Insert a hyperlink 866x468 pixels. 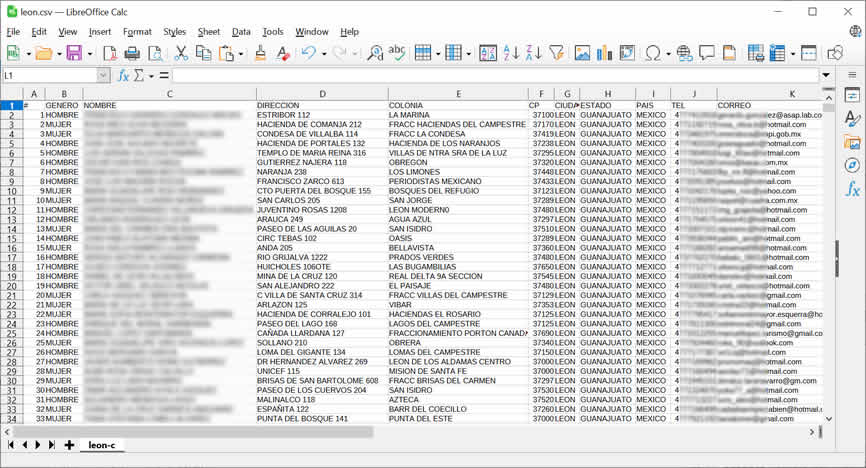tap(684, 53)
